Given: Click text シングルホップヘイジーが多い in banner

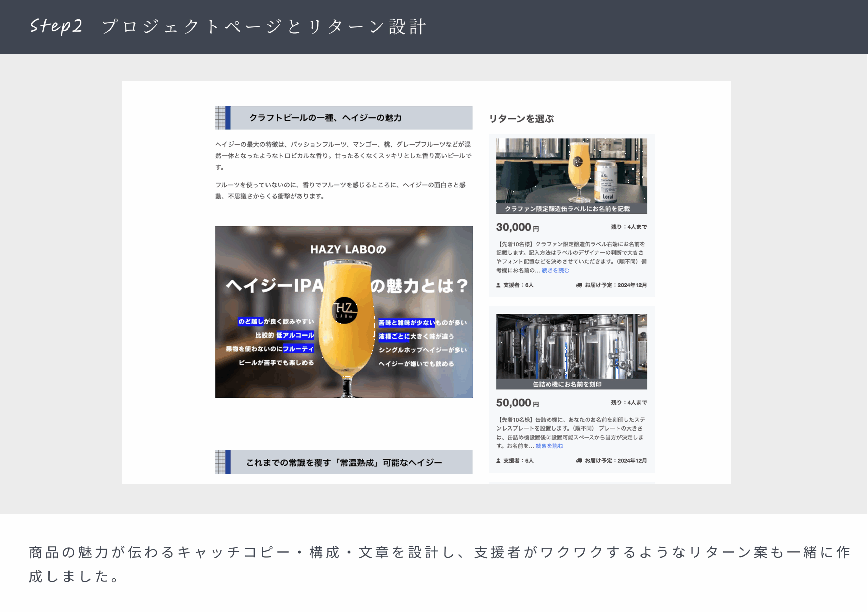Looking at the screenshot, I should (x=423, y=350).
